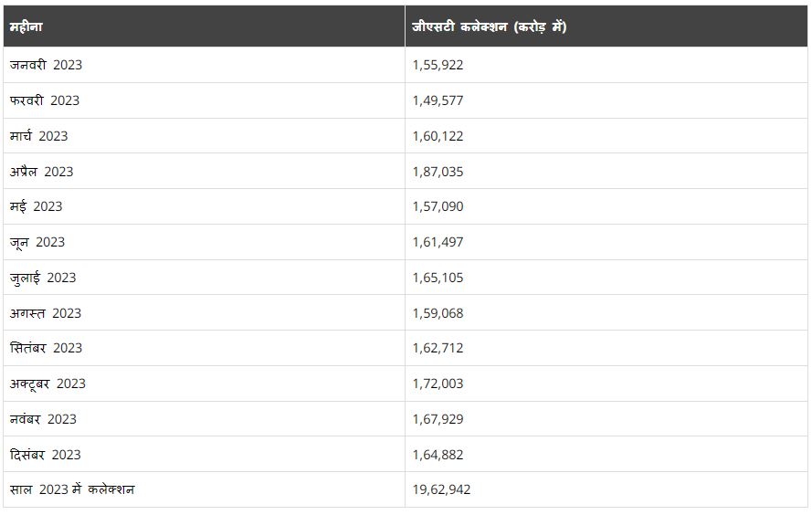Screen dimensions: 812x515
Task: Click the दिसंबर 2023 row label
Action: (x=46, y=455)
